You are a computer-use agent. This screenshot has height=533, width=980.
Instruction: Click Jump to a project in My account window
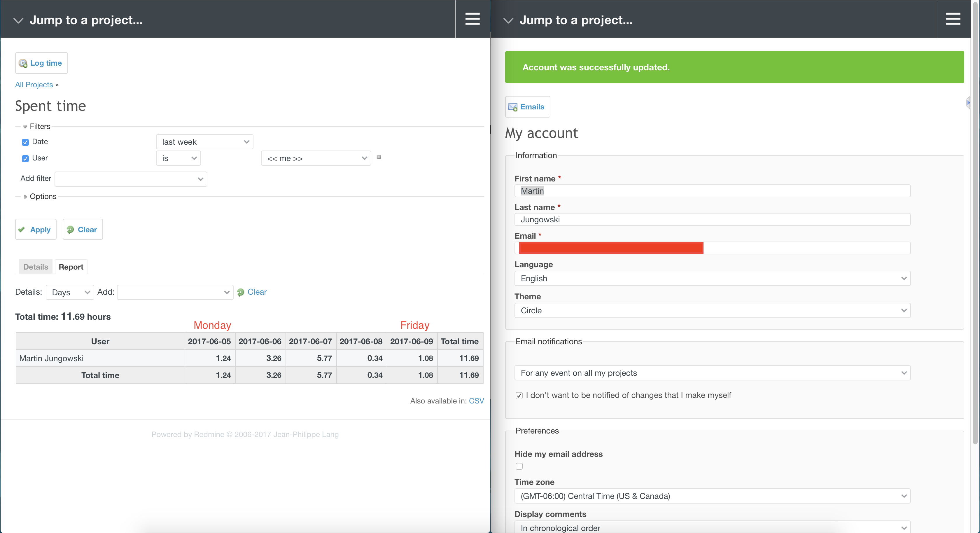point(576,20)
